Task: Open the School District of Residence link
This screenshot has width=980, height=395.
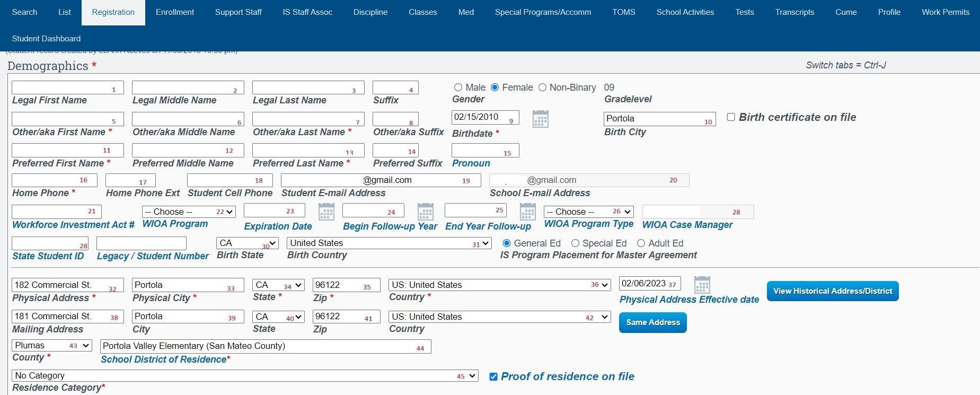Action: click(x=165, y=359)
